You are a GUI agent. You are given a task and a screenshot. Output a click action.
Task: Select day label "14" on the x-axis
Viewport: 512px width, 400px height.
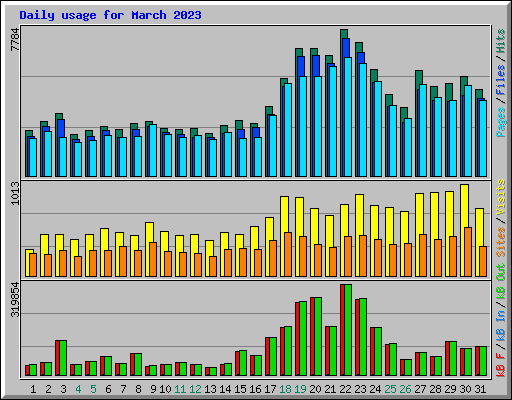[225, 389]
